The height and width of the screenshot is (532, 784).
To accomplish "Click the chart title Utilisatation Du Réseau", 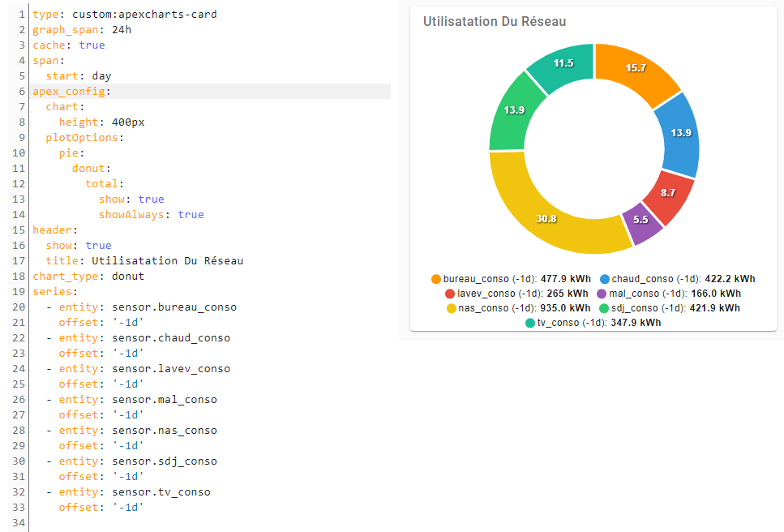I will point(495,22).
